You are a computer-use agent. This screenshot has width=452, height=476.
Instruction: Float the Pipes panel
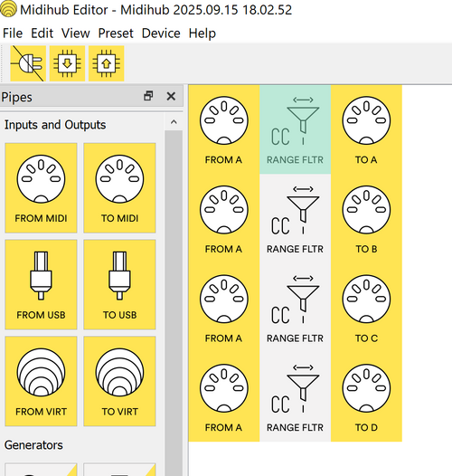click(x=148, y=96)
